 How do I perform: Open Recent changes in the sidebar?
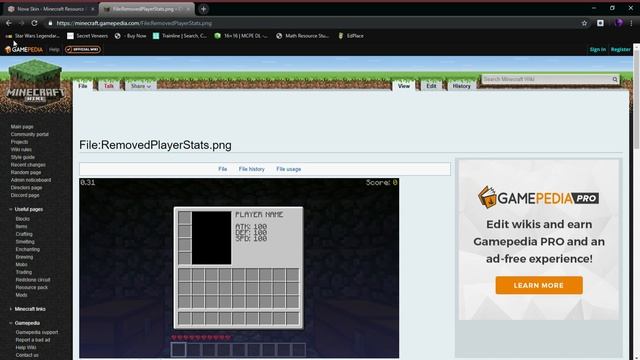coord(28,165)
